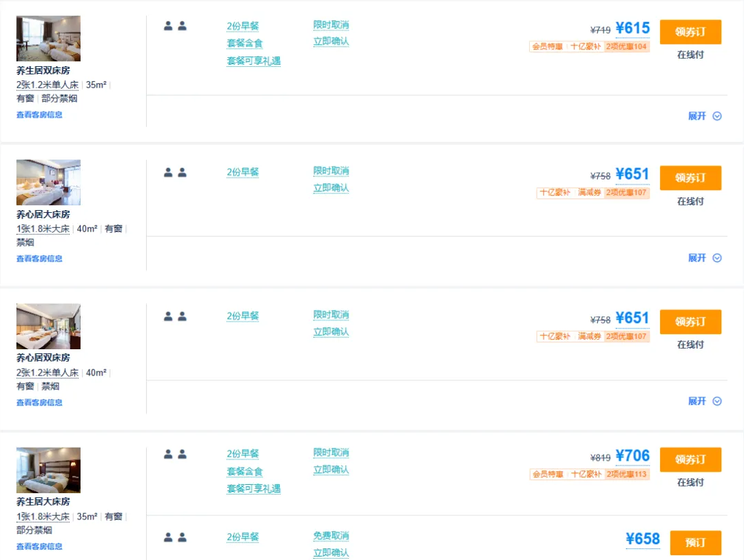Expand 养心居双床房 room rates with 展开
This screenshot has width=744, height=560.
[x=704, y=401]
